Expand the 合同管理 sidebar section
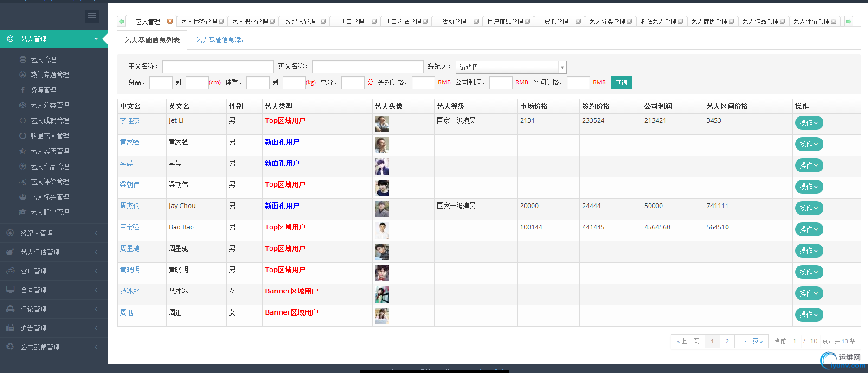 pyautogui.click(x=54, y=290)
